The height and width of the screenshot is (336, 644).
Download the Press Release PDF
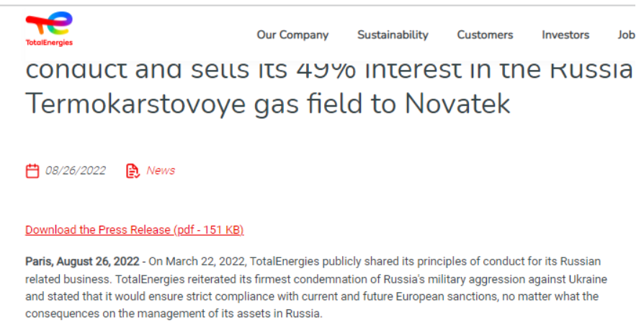[135, 230]
